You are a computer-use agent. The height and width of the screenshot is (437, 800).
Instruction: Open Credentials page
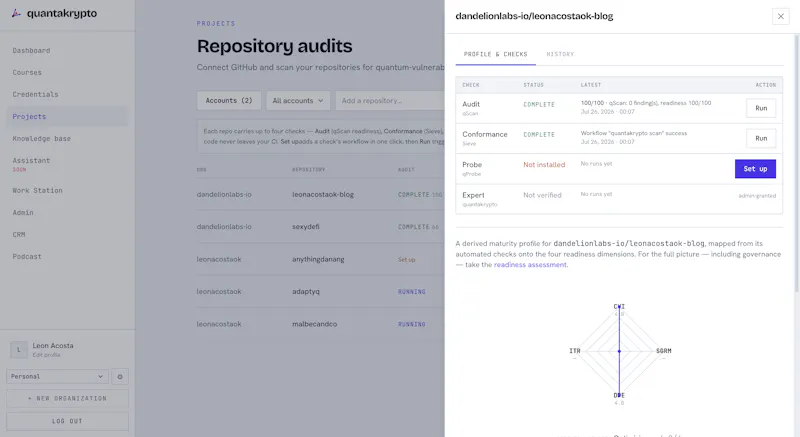click(x=36, y=94)
